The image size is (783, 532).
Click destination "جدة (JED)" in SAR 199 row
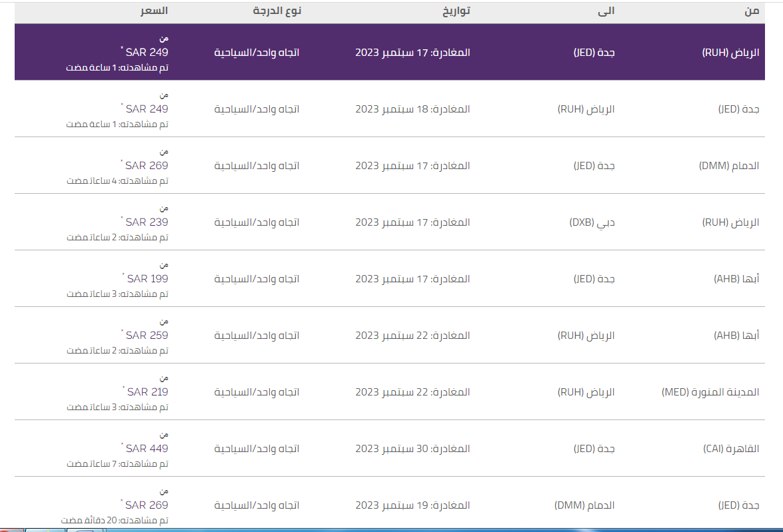pyautogui.click(x=594, y=279)
